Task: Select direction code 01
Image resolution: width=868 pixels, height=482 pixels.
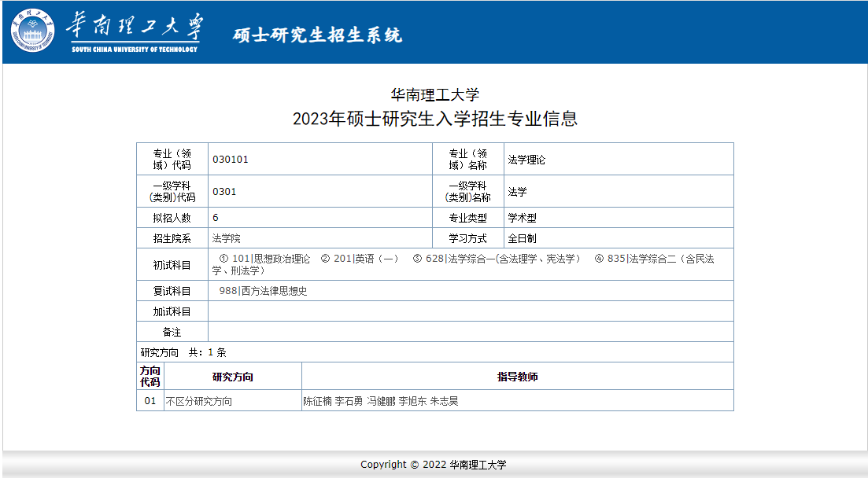Action: click(x=150, y=401)
